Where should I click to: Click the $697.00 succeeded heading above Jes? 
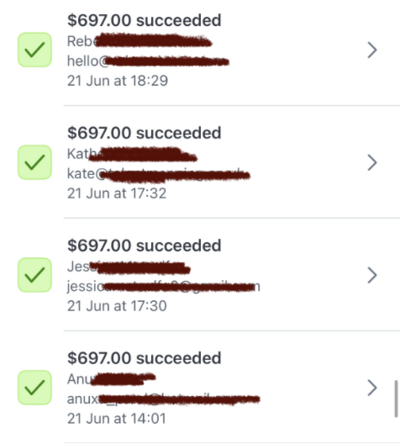[144, 246]
